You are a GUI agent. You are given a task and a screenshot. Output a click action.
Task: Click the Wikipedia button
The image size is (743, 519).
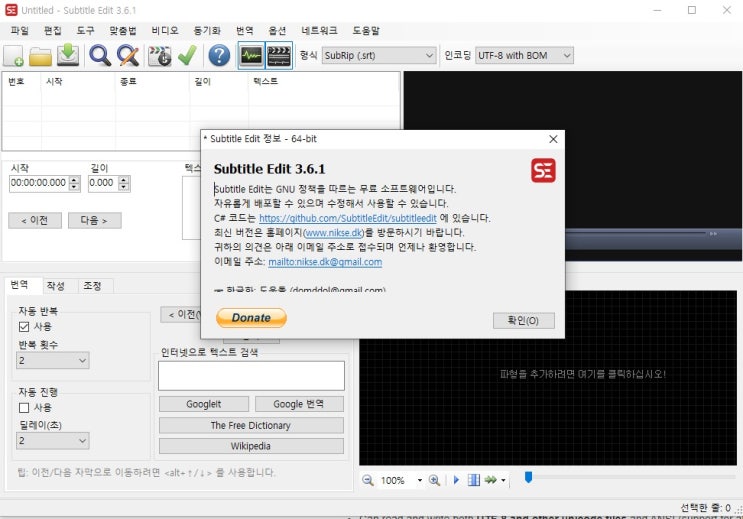point(251,446)
